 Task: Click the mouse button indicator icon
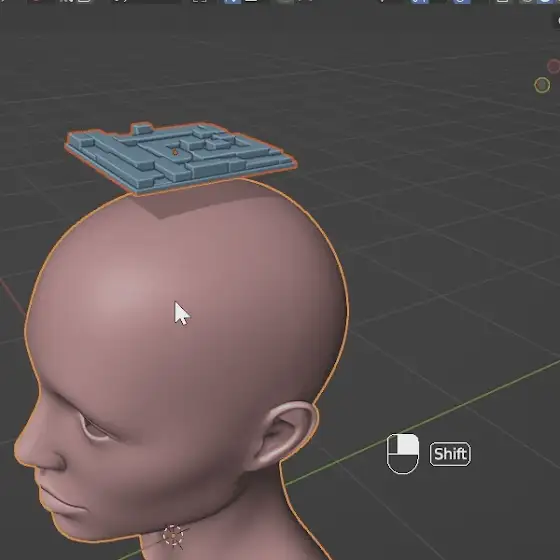click(x=403, y=454)
